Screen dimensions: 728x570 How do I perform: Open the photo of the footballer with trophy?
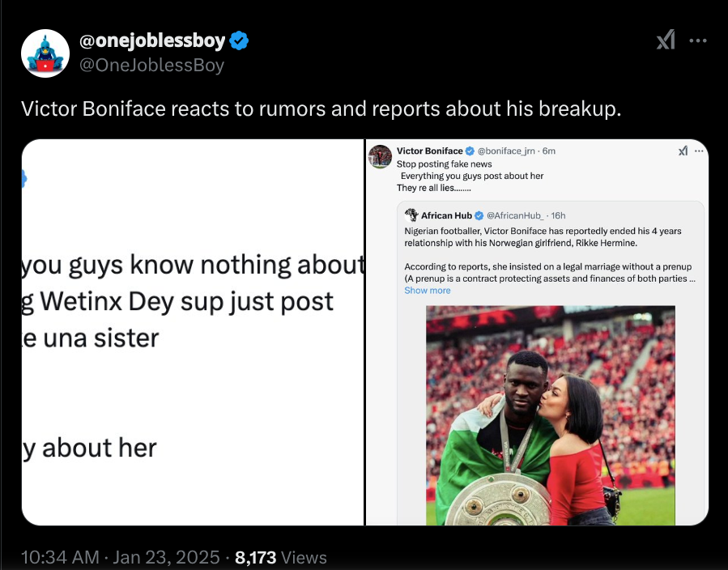click(x=551, y=413)
